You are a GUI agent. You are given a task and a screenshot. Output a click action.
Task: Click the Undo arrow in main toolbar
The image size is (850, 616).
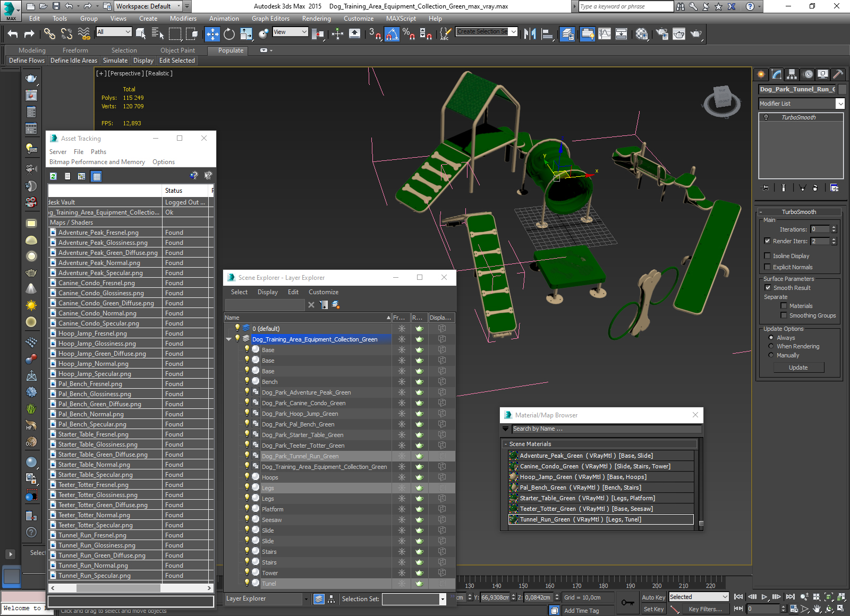pos(13,34)
